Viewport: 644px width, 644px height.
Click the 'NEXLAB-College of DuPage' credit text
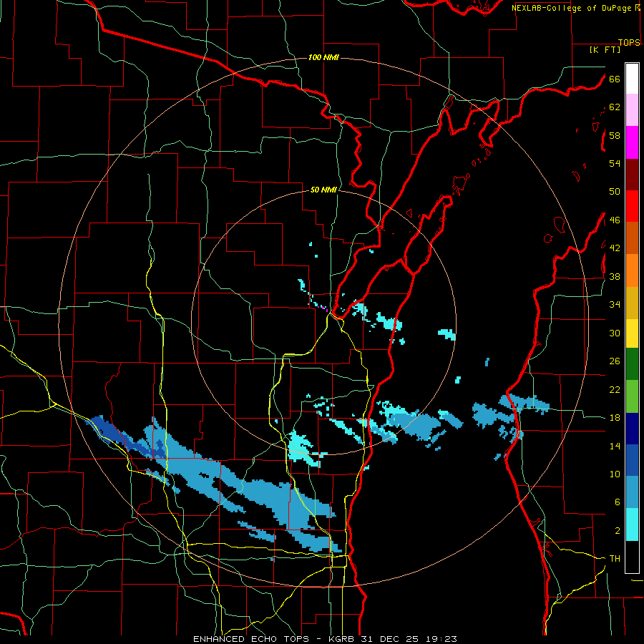571,8
